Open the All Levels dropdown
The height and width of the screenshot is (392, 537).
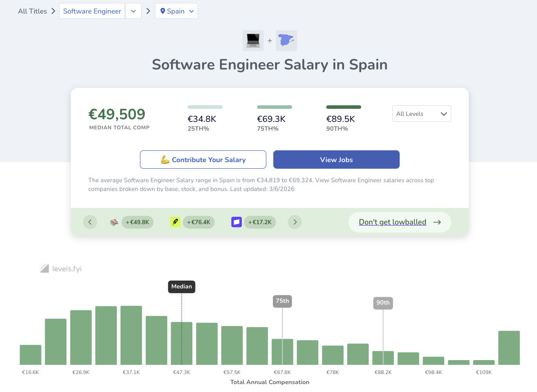(x=422, y=114)
